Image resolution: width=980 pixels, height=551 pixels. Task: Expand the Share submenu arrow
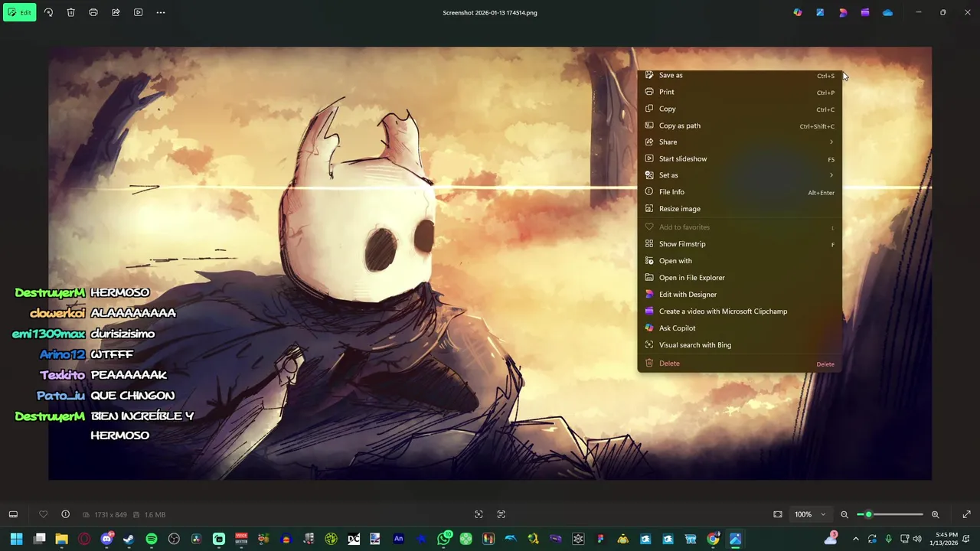click(x=831, y=142)
